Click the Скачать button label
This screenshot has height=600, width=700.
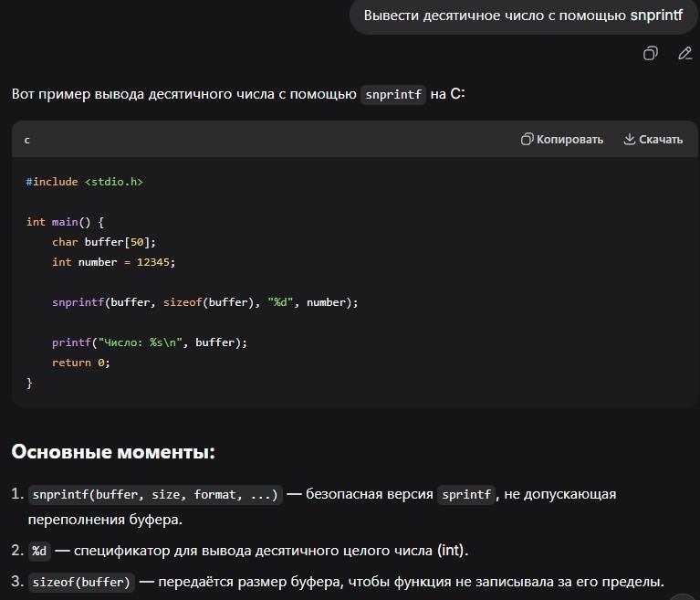(x=661, y=140)
